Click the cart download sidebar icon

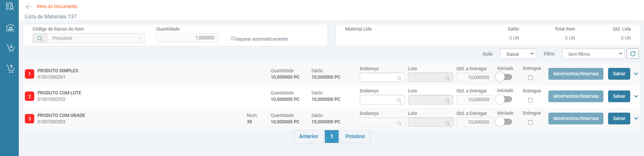click(10, 48)
